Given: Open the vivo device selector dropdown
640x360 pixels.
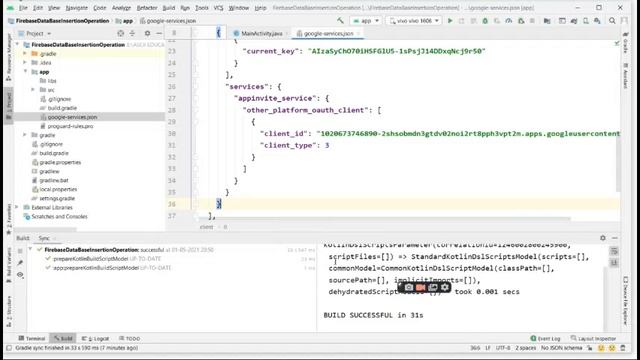Looking at the screenshot, I should [x=414, y=20].
